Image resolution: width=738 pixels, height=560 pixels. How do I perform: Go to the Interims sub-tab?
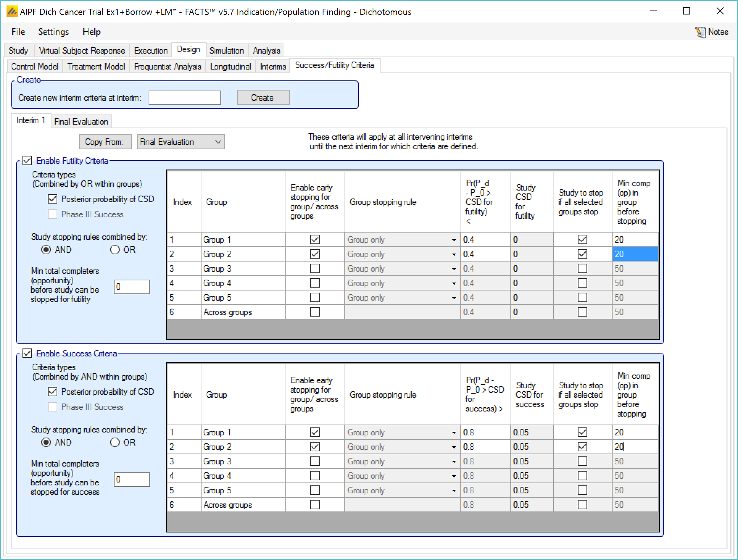pyautogui.click(x=273, y=67)
